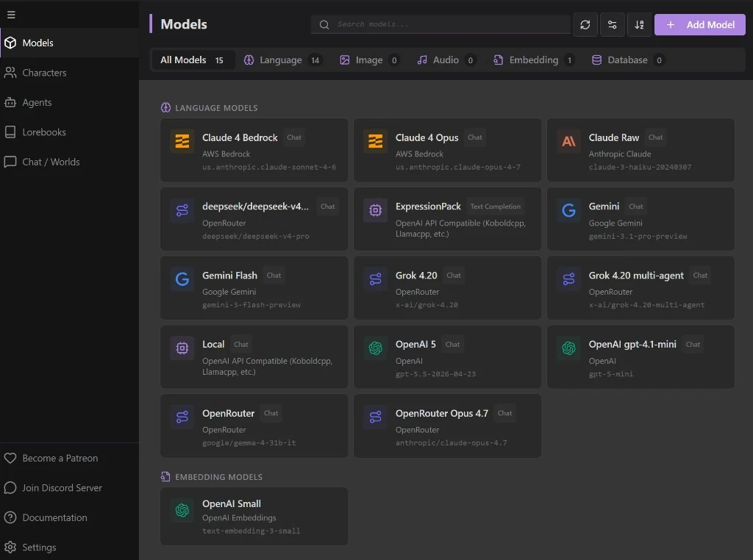Click the Anthropic icon on Claude Raw
The image size is (753, 560).
[x=568, y=141]
